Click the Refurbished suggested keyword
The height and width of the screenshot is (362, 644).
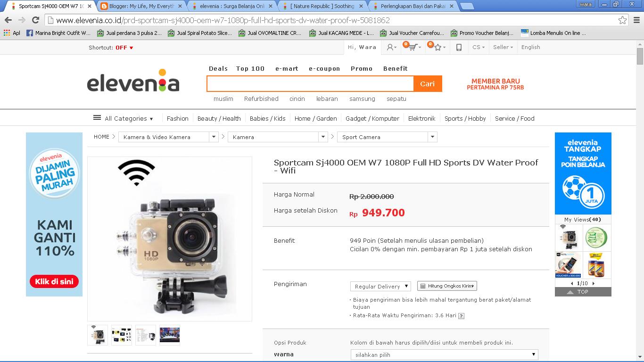261,99
